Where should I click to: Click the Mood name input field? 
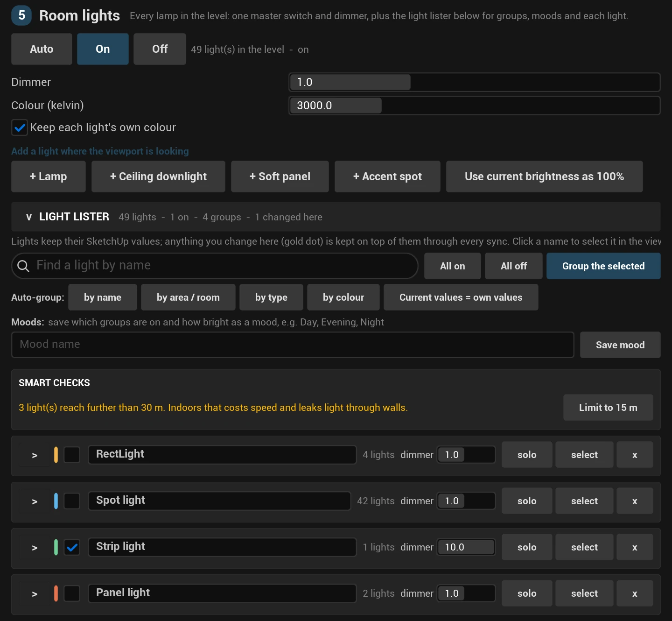[x=293, y=345]
